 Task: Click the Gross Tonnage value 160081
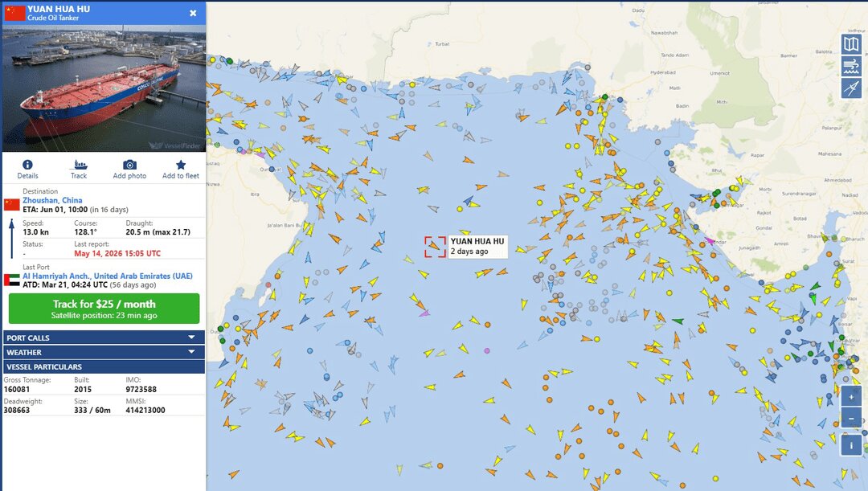click(17, 389)
